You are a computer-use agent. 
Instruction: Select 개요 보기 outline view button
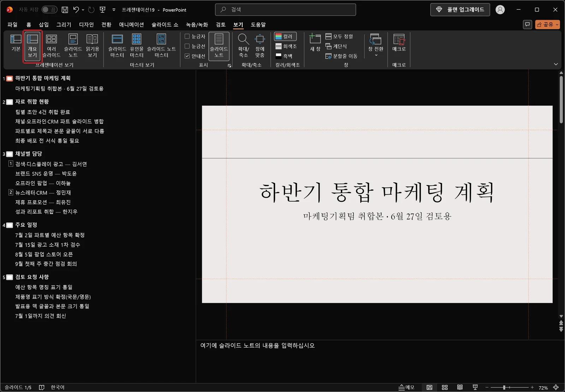pyautogui.click(x=32, y=46)
